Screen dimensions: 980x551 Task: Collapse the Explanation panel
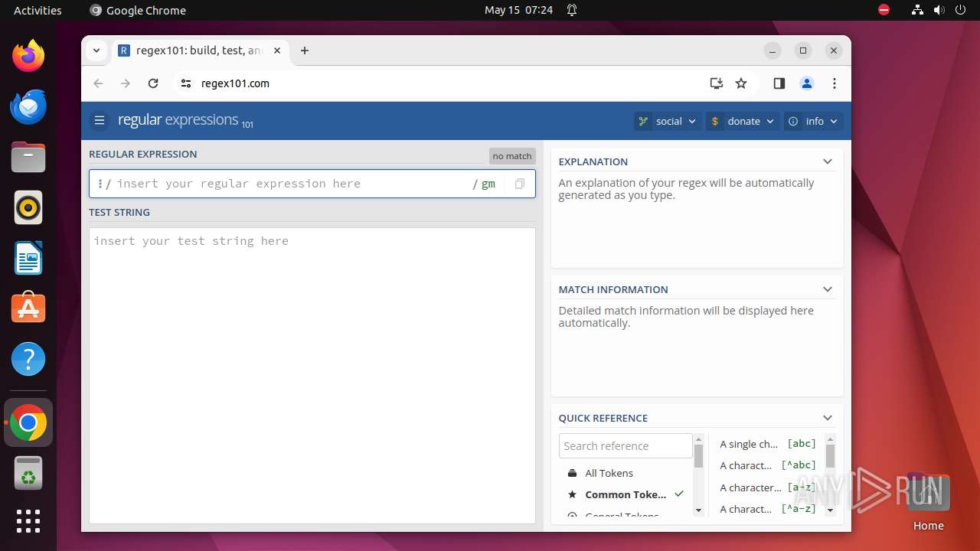(828, 161)
